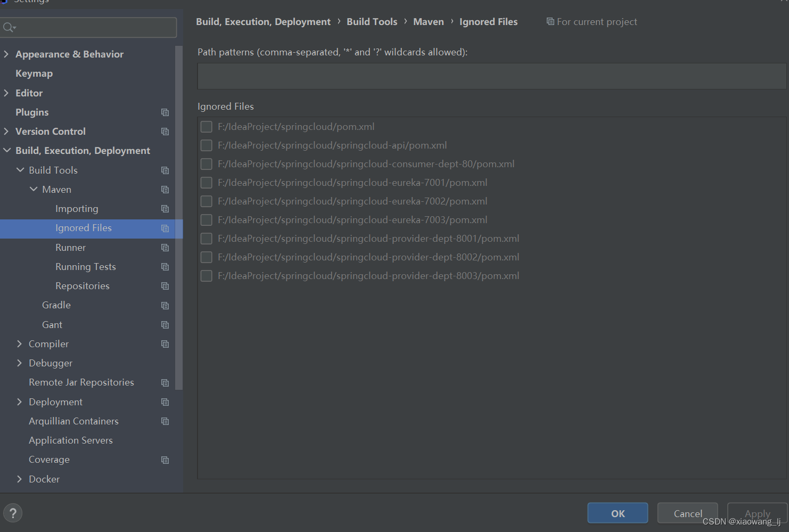Click project-level icon beside Plugins
The width and height of the screenshot is (789, 532).
click(165, 112)
